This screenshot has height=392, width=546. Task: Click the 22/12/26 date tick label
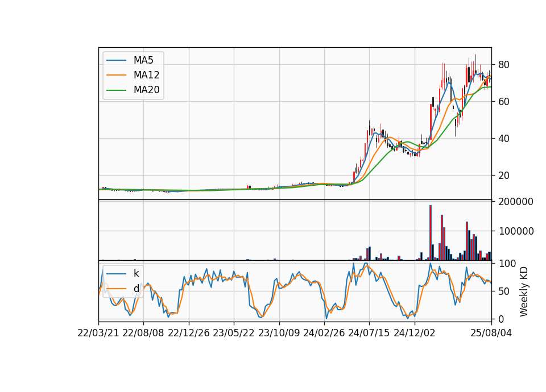pyautogui.click(x=189, y=333)
